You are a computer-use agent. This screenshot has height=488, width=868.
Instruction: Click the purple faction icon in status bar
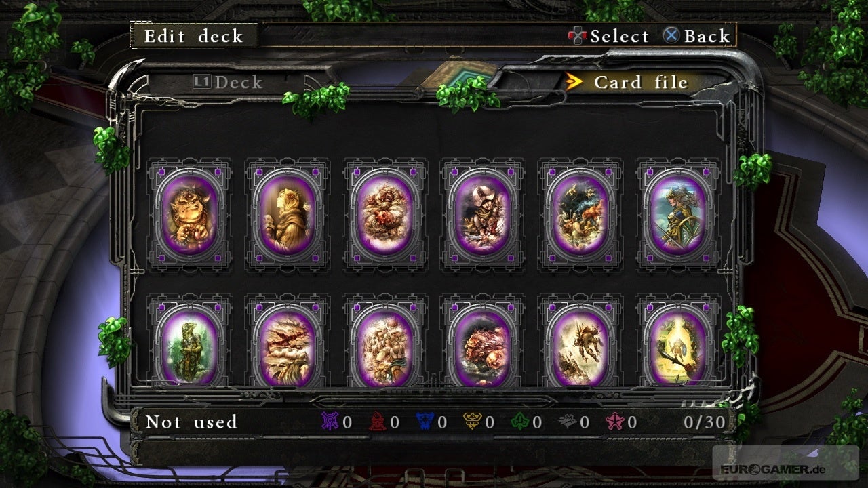[x=330, y=422]
